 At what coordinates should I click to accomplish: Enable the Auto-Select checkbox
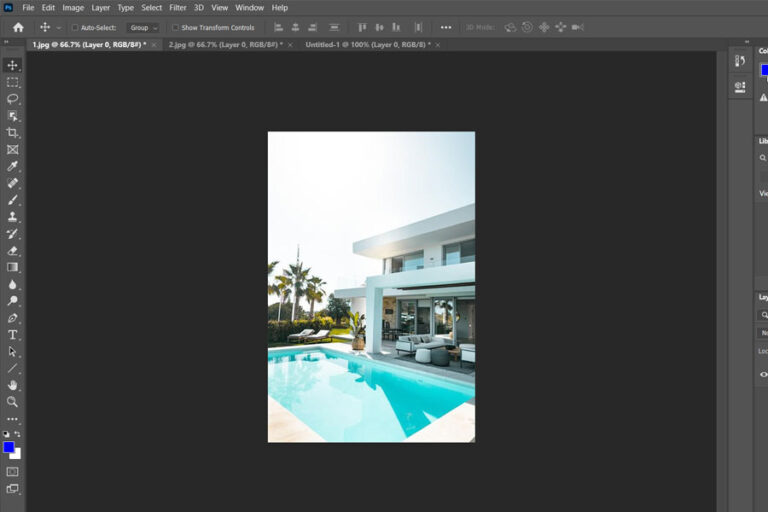[x=75, y=28]
